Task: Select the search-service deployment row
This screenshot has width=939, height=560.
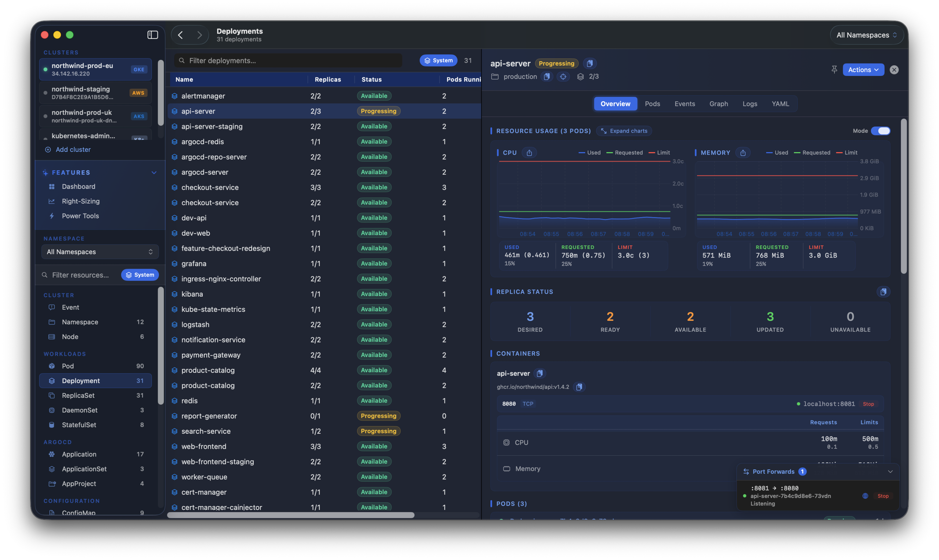Action: click(324, 431)
